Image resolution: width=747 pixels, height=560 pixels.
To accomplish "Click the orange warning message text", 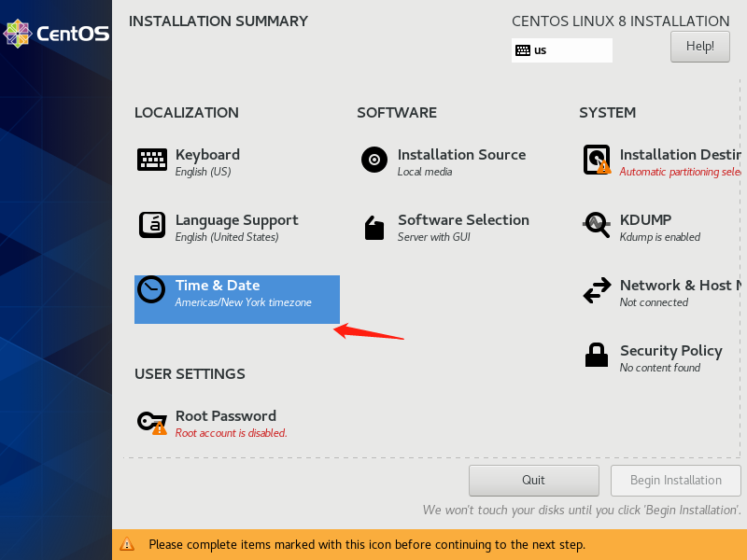I will pos(367,544).
